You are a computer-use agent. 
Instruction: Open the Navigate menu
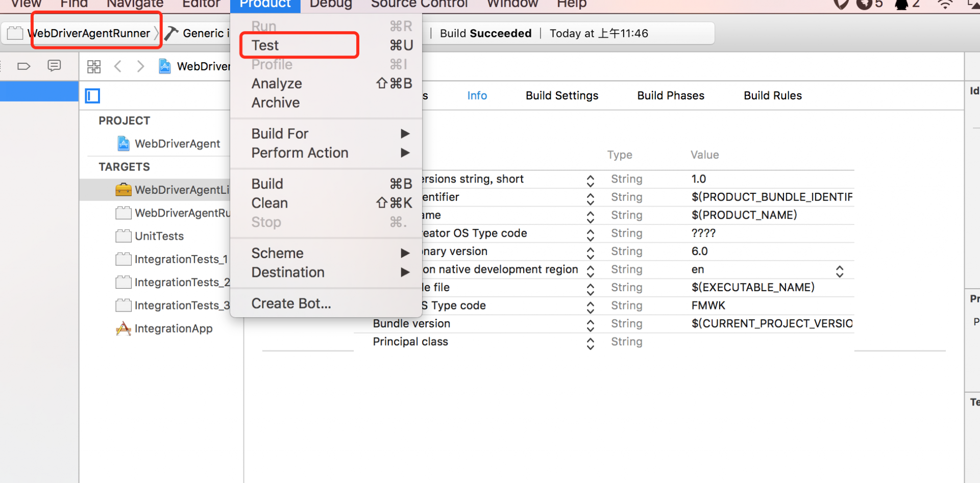pyautogui.click(x=135, y=4)
